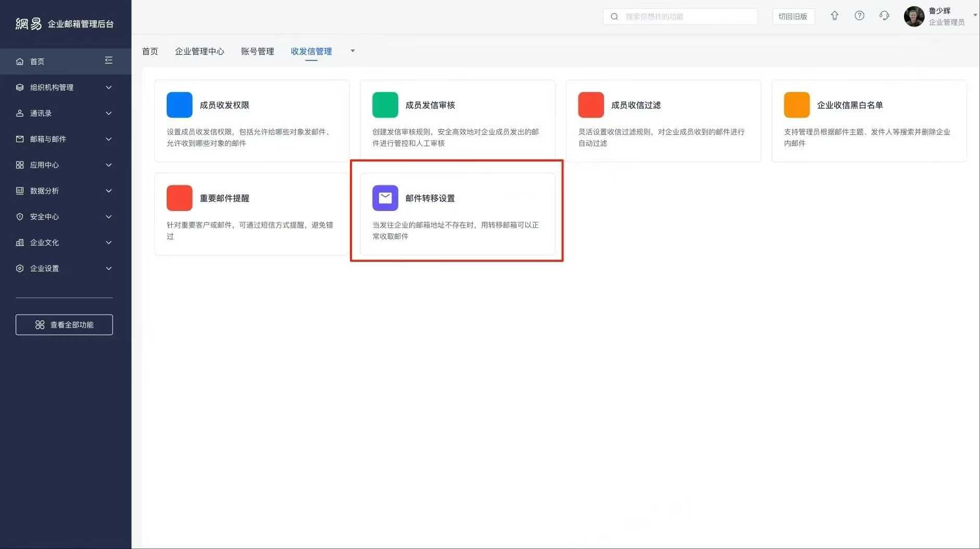Open 通讯录 sidebar menu label
980x549 pixels.
click(x=41, y=113)
